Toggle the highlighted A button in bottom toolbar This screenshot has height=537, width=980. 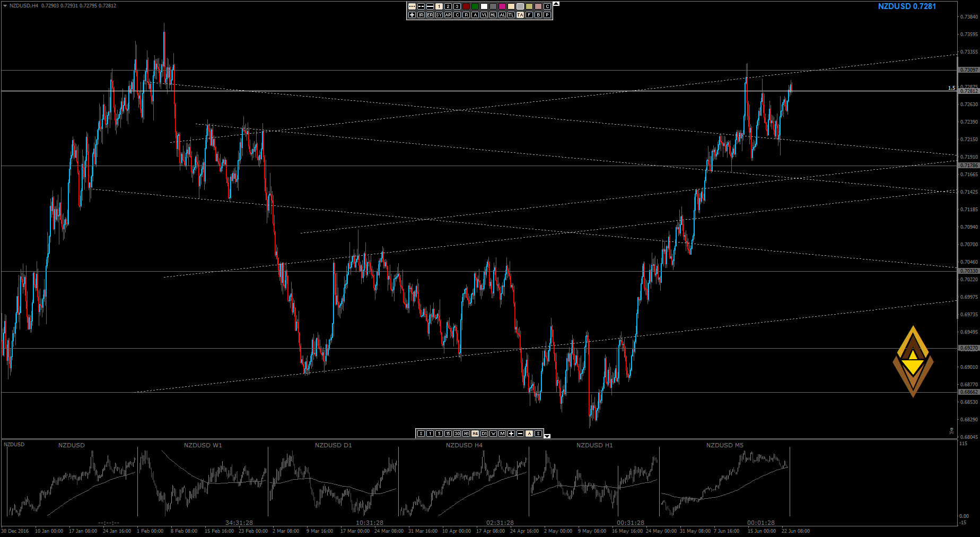click(x=529, y=434)
